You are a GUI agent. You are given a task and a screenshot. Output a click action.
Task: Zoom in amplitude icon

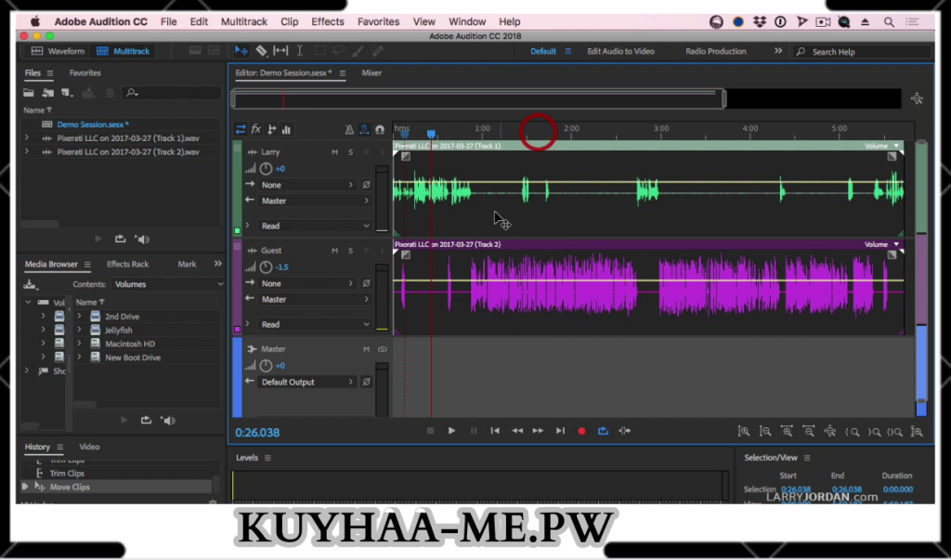[x=744, y=431]
